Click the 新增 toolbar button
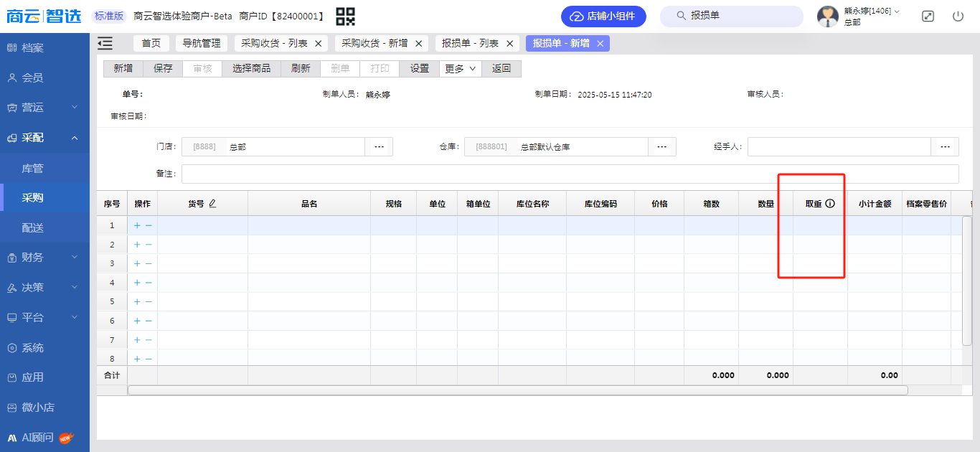Image resolution: width=980 pixels, height=452 pixels. tap(123, 69)
